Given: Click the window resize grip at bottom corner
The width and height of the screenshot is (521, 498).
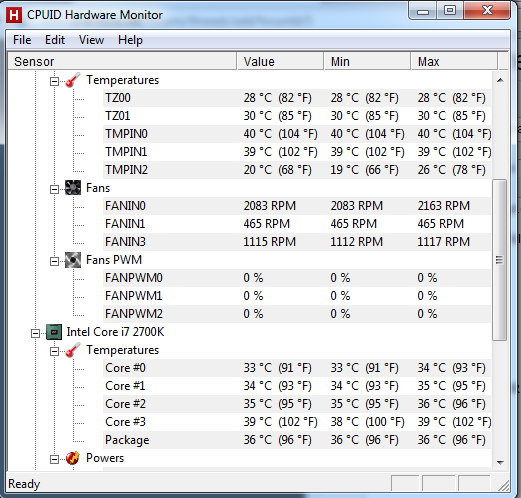Looking at the screenshot, I should (503, 485).
